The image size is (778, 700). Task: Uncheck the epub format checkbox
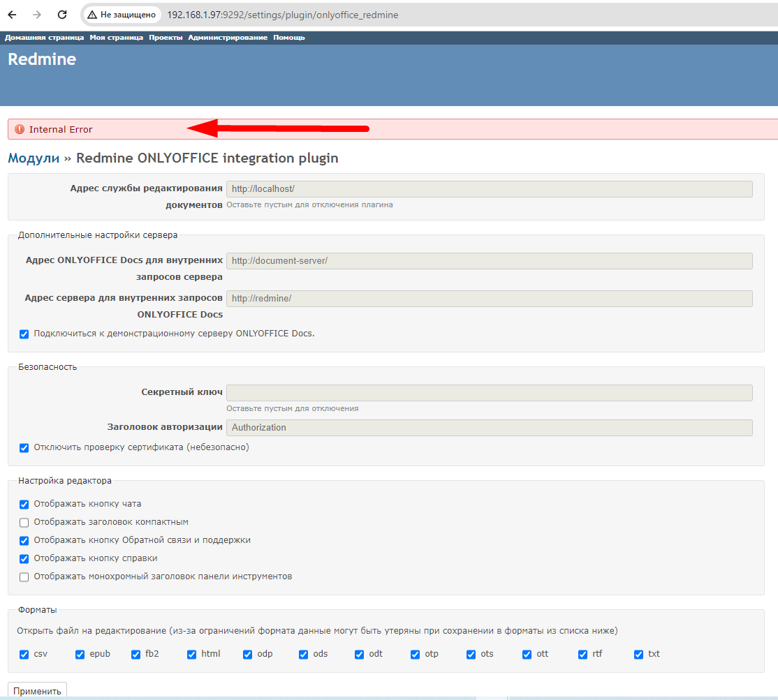[80, 655]
